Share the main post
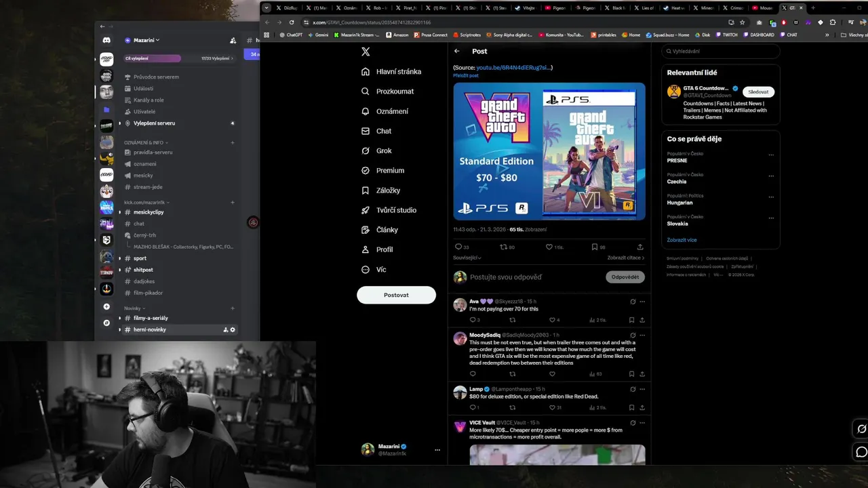The height and width of the screenshot is (488, 868). [640, 247]
